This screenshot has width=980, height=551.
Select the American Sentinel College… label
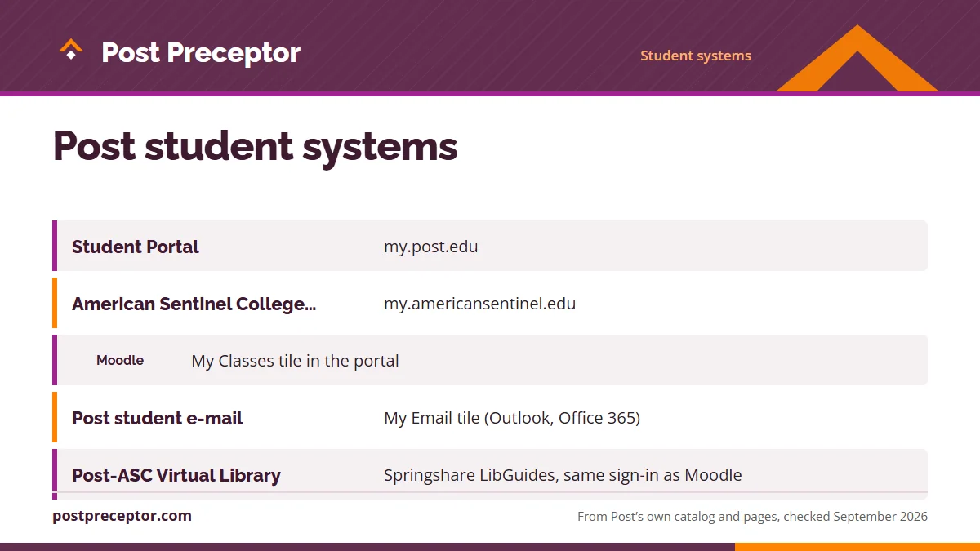point(194,304)
